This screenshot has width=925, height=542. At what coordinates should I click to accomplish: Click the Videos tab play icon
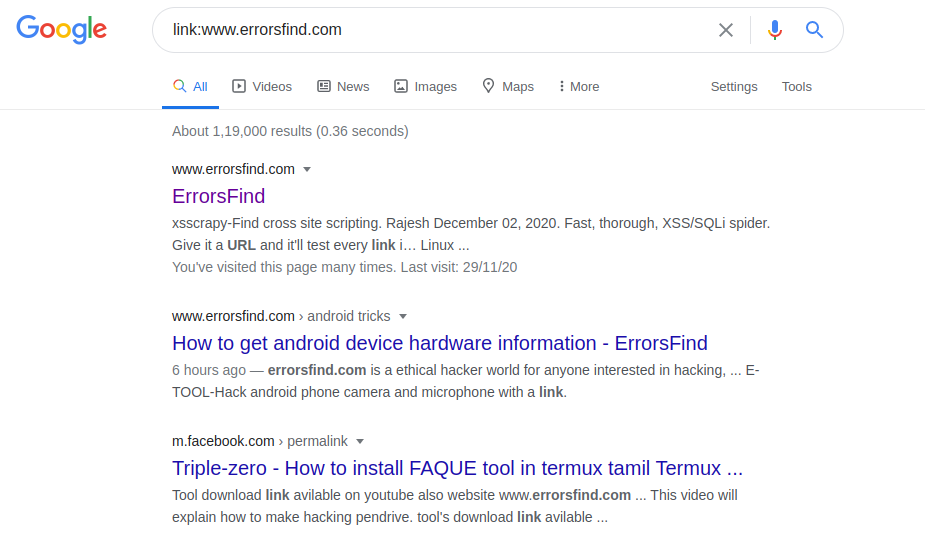[x=239, y=87]
